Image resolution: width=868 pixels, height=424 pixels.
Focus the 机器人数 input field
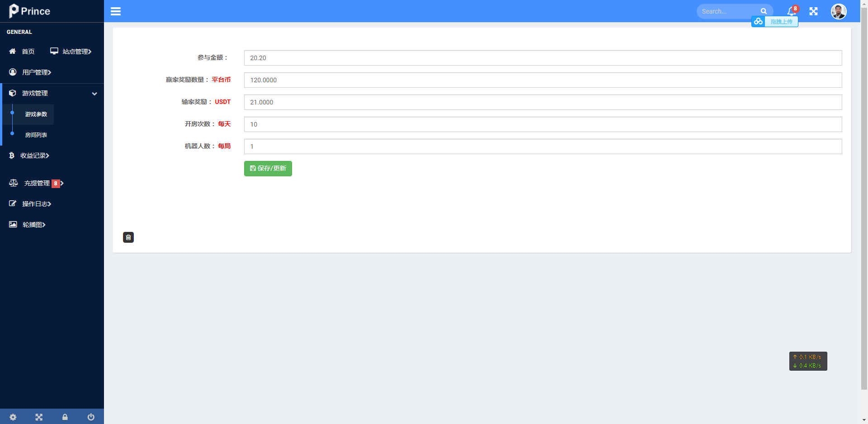tap(542, 146)
